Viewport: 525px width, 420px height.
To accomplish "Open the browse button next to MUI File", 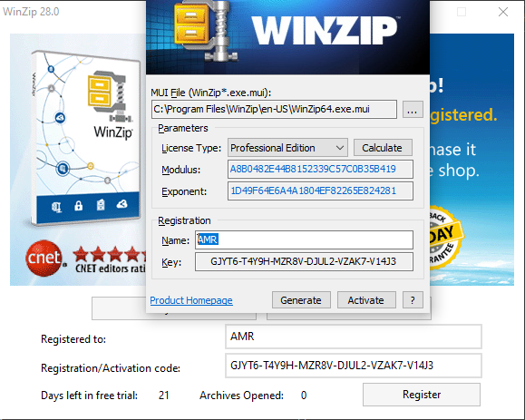I will click(x=413, y=110).
